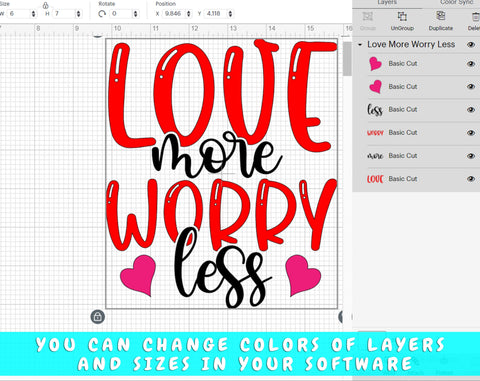Viewport: 480px width, 381px height.
Task: Click the Width input field showing 6
Action: tap(19, 14)
